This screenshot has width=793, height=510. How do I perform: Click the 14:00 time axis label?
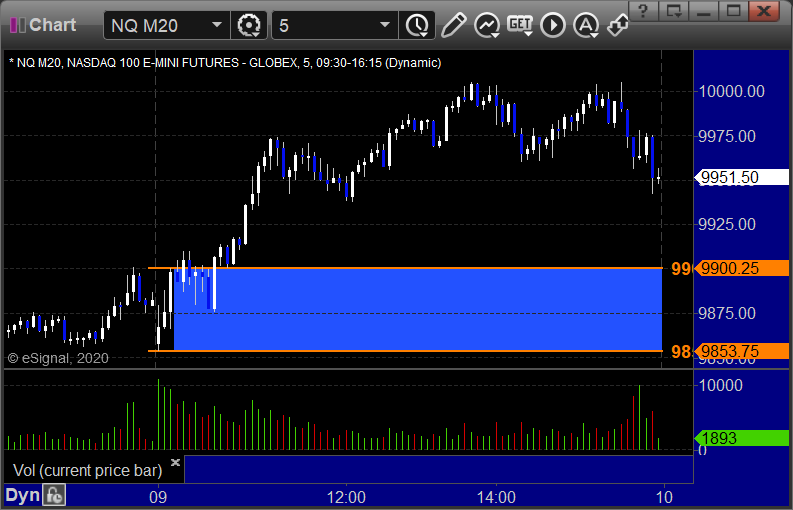(496, 497)
